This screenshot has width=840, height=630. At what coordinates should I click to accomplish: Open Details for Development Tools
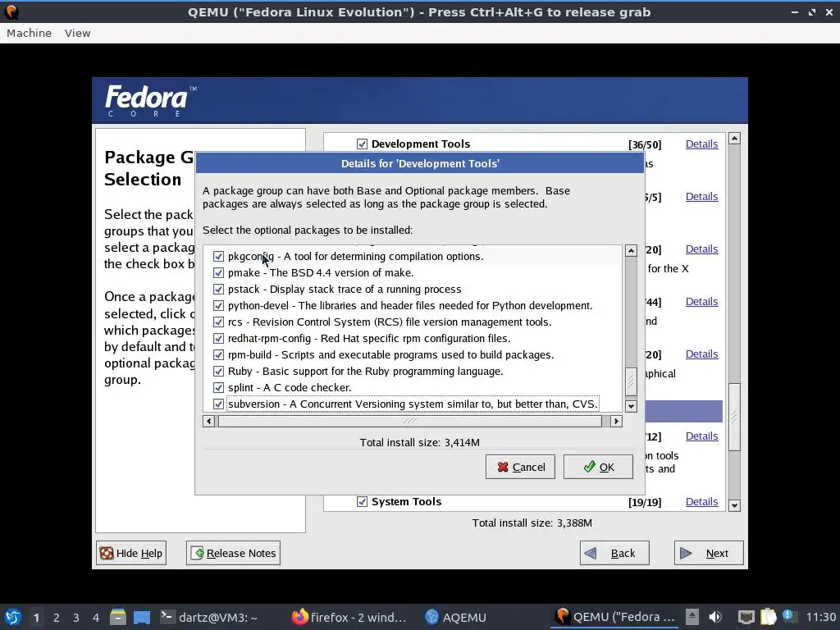coord(701,144)
